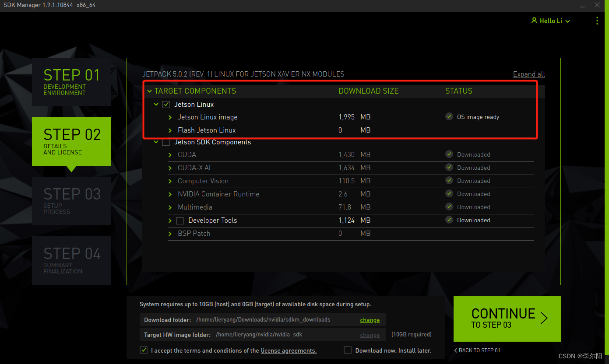Click Developer Tools Downloaded check icon
Screen dimensions: 609x364
(449, 220)
